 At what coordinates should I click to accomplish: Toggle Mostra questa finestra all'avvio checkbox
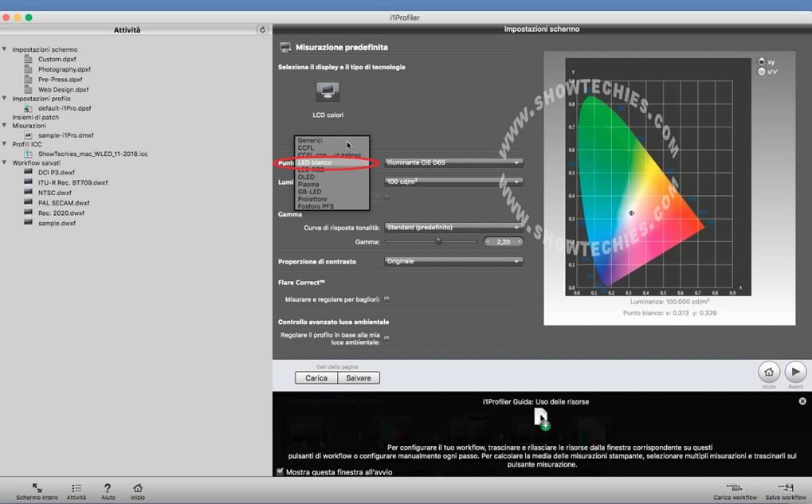coord(280,472)
